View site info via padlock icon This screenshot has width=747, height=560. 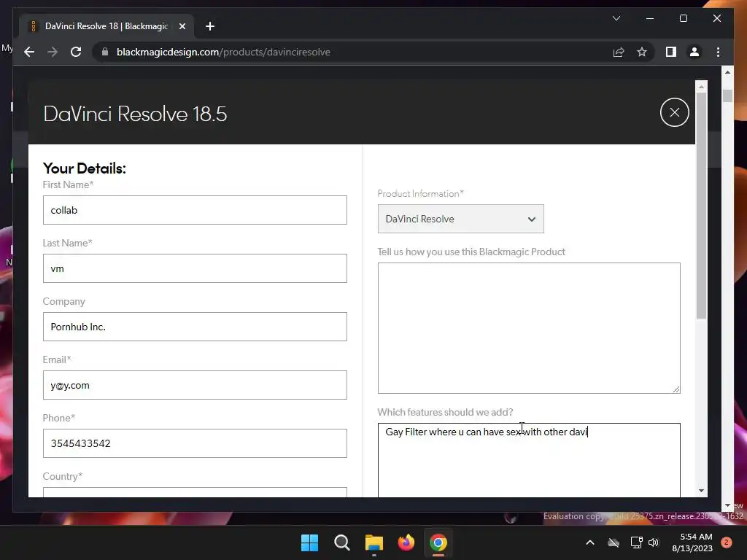point(105,52)
